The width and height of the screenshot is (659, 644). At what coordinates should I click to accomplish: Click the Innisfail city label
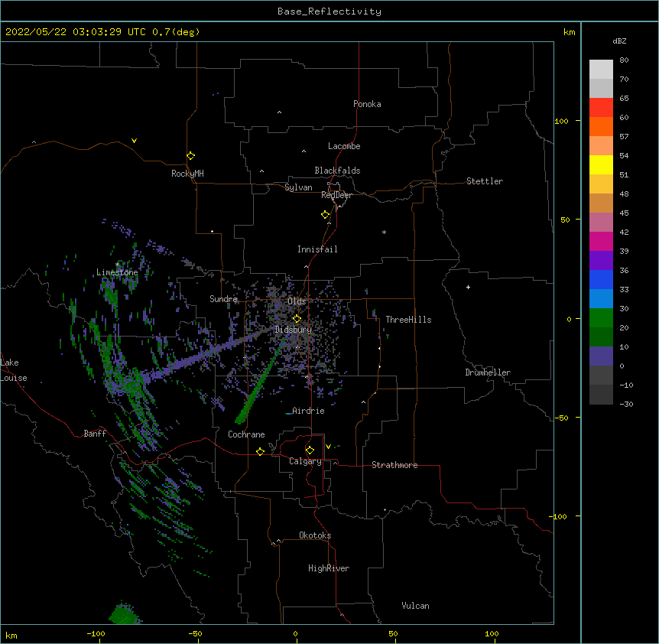click(x=317, y=249)
